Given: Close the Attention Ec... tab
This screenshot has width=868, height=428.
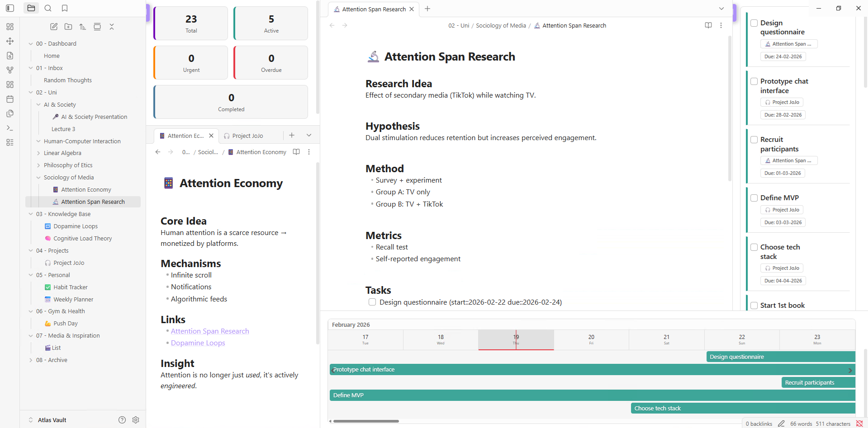Looking at the screenshot, I should [211, 136].
